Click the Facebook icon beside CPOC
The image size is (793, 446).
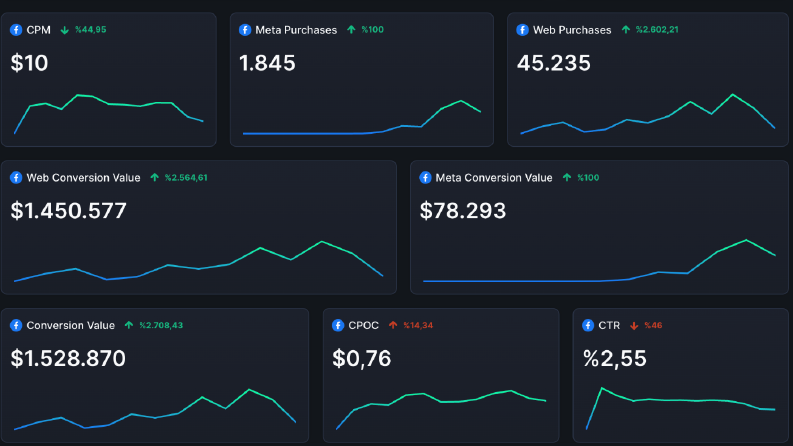[338, 325]
